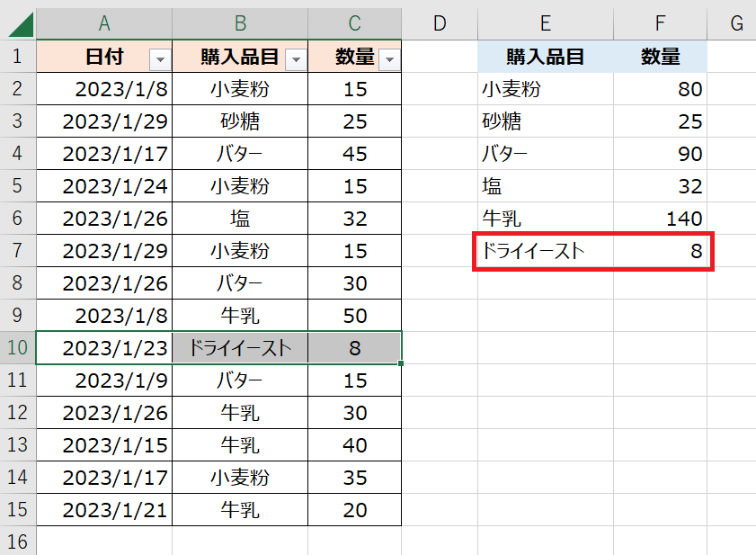Screen dimensions: 756x555
Task: Click the summary cell with value 140
Action: tap(661, 219)
